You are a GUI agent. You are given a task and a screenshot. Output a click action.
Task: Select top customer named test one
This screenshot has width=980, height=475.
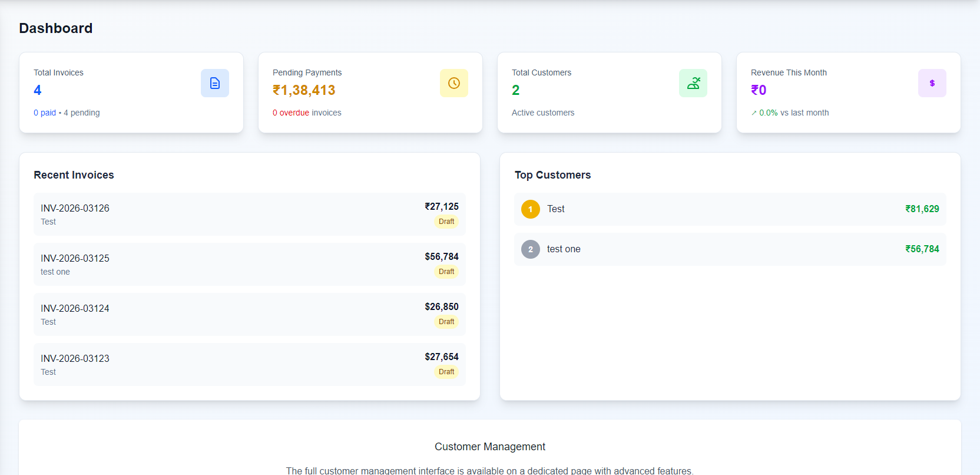tap(730, 249)
